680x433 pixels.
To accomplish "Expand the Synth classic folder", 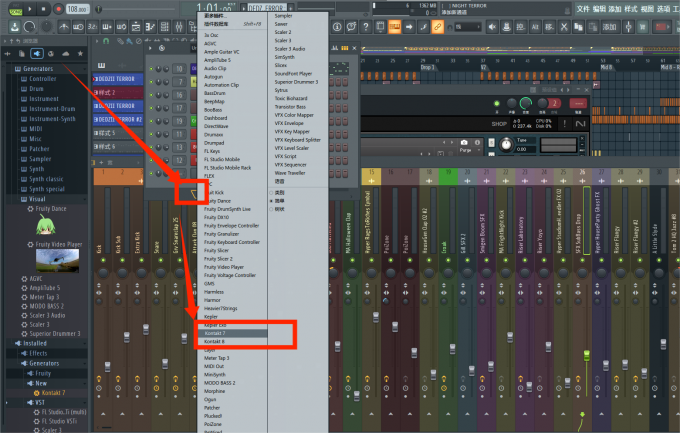I will coord(46,179).
